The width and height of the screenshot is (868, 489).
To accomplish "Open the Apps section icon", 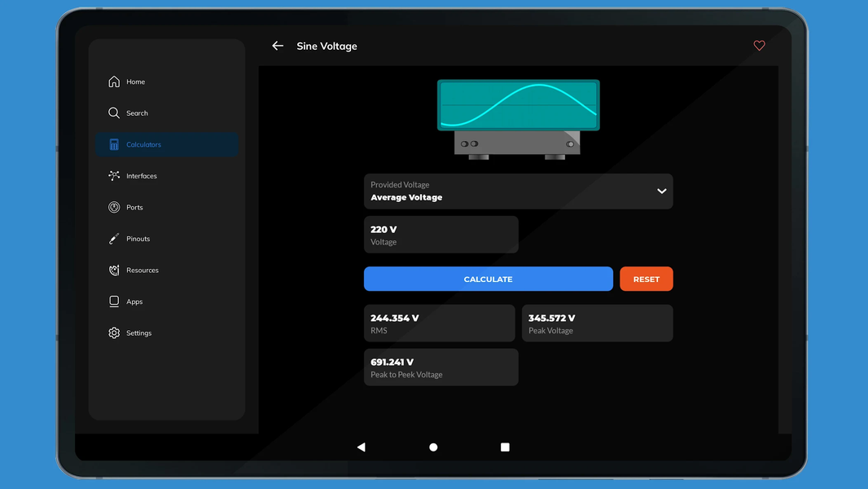I will (x=114, y=301).
